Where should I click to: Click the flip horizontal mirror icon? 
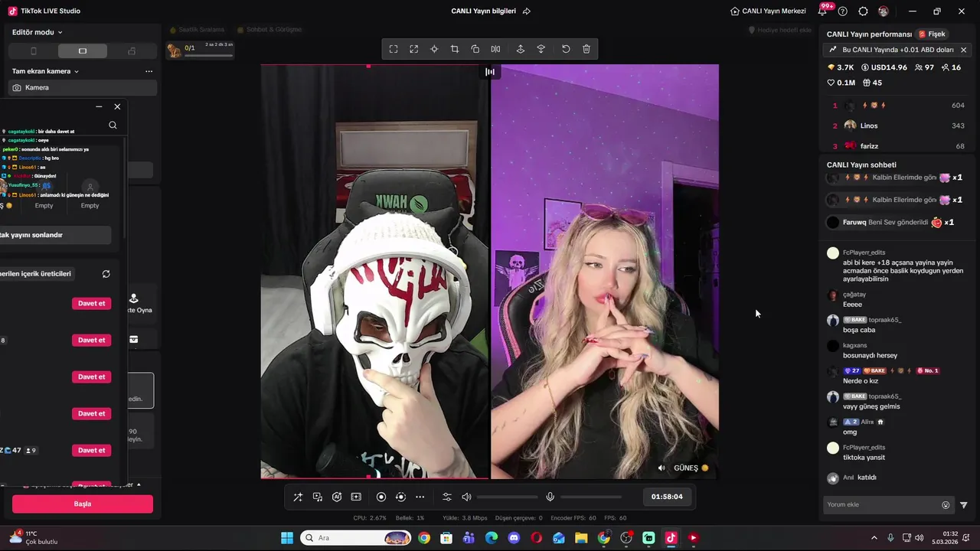(x=496, y=49)
